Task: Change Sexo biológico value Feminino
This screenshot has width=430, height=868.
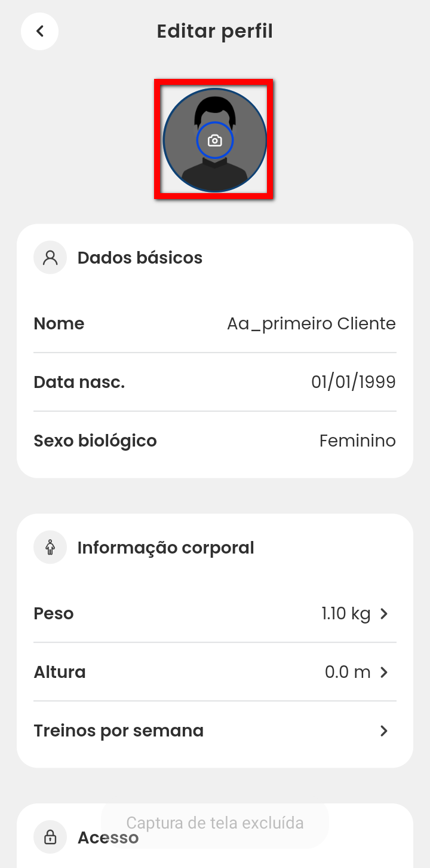Action: [357, 441]
